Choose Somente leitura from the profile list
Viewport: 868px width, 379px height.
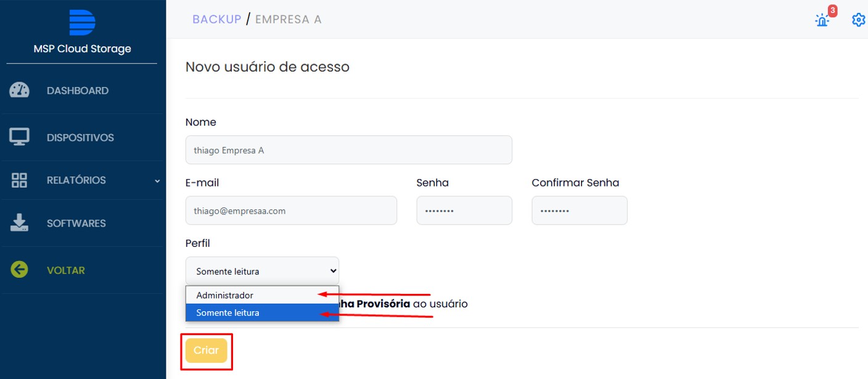262,312
